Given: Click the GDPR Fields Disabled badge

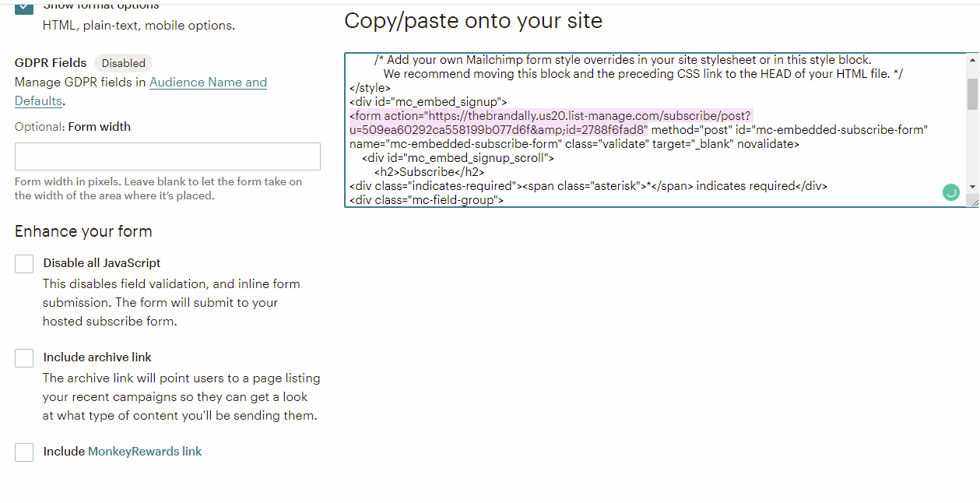Looking at the screenshot, I should pyautogui.click(x=124, y=63).
